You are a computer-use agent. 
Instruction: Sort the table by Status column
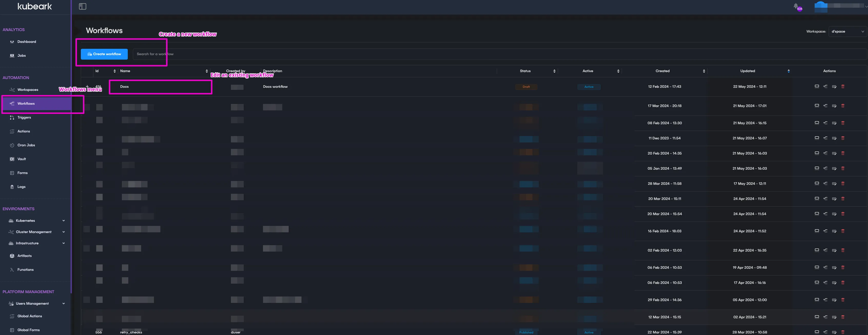coord(554,71)
